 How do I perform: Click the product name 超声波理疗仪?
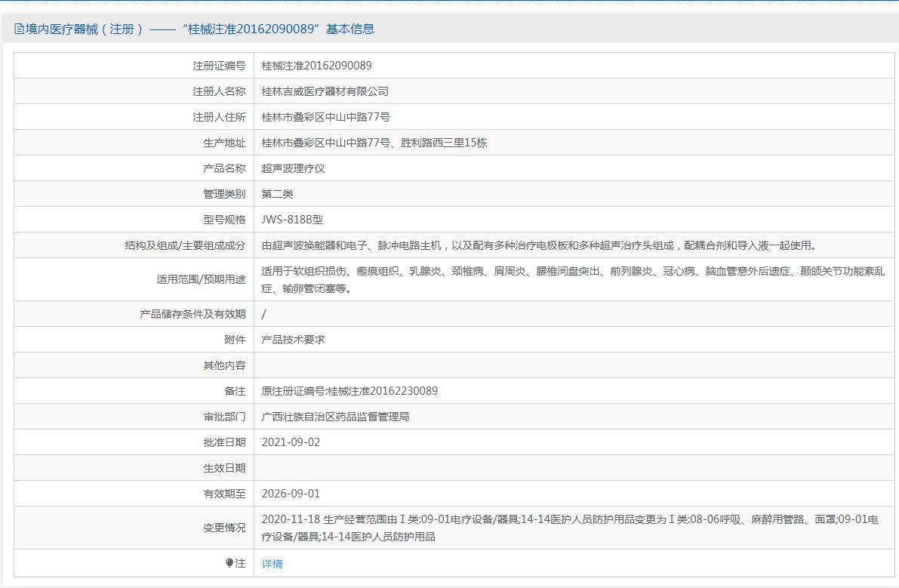click(x=293, y=168)
